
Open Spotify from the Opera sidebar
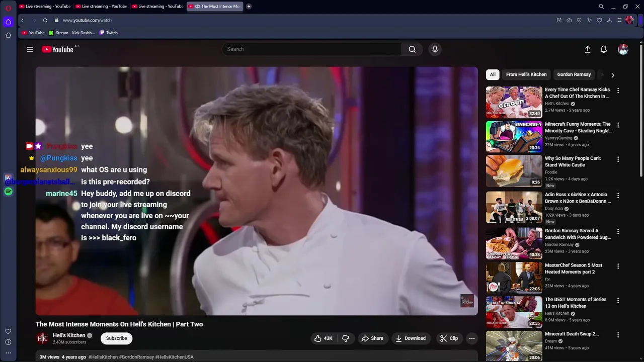tap(8, 192)
